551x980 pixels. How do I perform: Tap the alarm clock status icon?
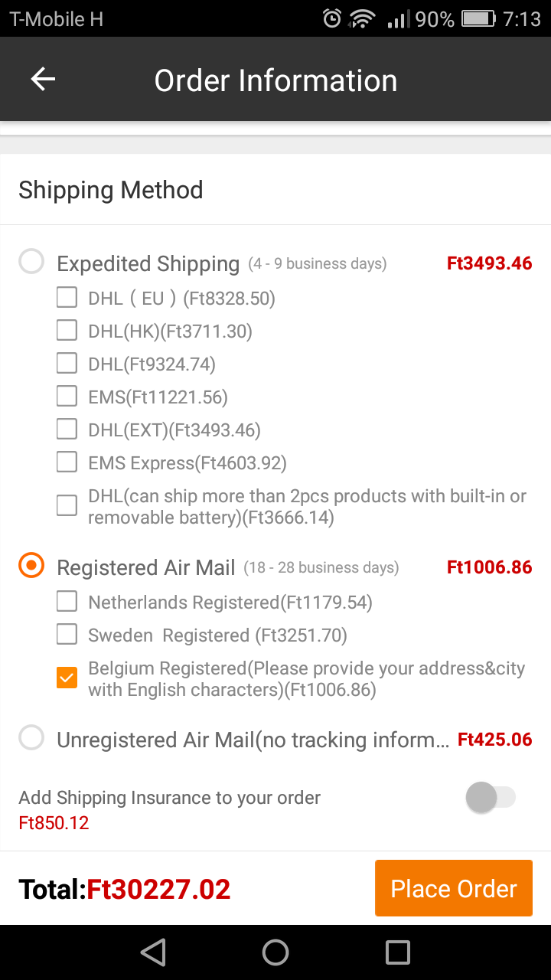(x=331, y=19)
